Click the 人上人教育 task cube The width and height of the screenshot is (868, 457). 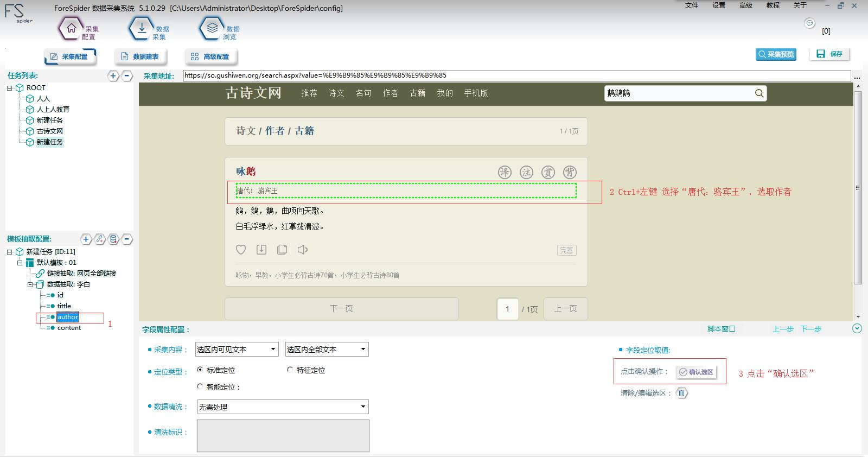(30, 110)
